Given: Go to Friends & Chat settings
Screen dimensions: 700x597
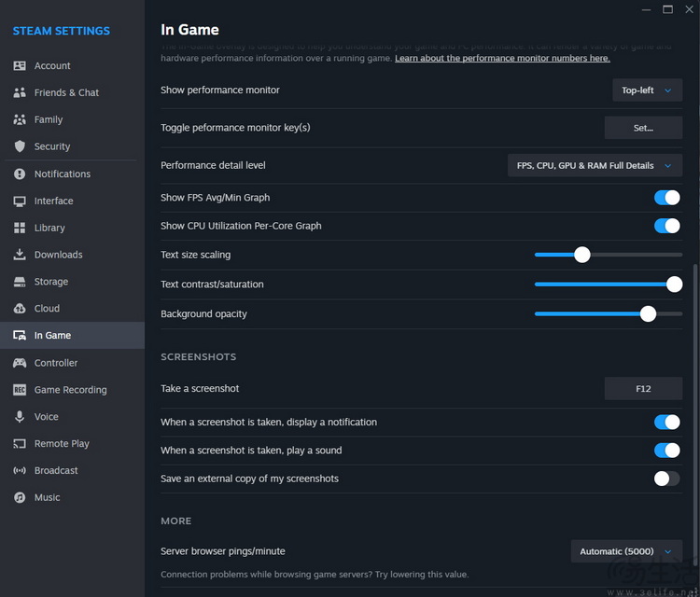Looking at the screenshot, I should click(72, 92).
